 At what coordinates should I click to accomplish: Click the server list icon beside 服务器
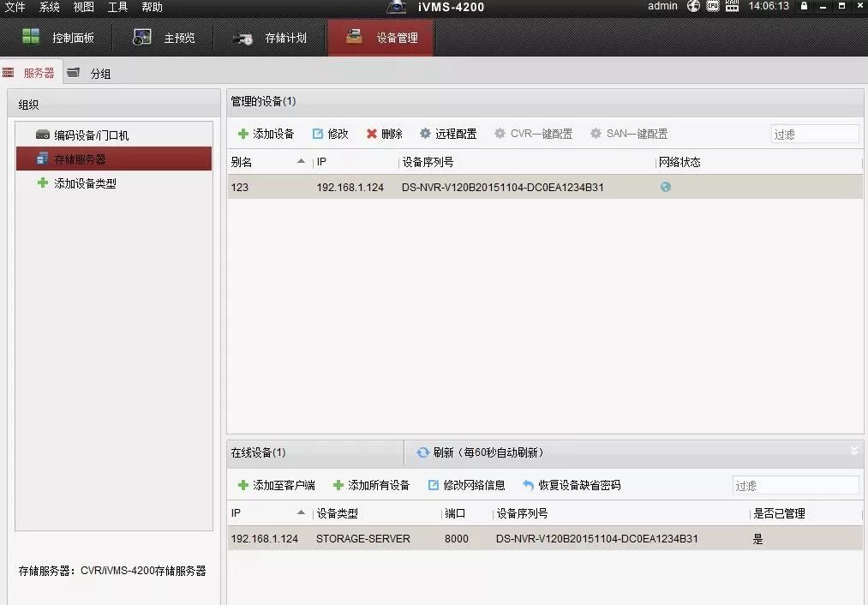9,73
